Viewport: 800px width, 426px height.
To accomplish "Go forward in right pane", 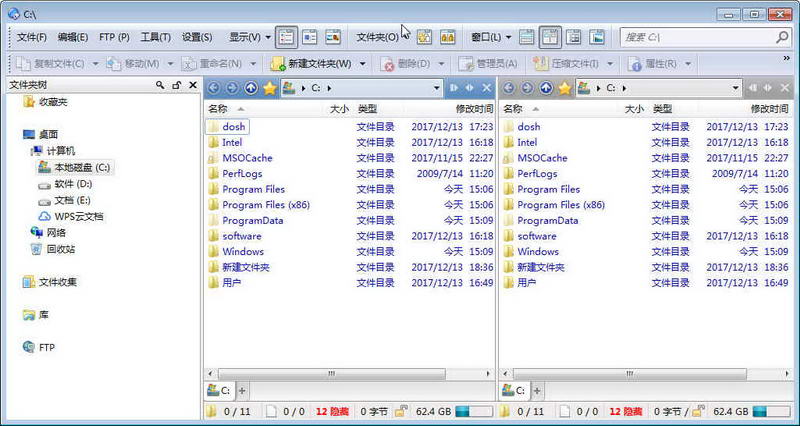I will 527,88.
